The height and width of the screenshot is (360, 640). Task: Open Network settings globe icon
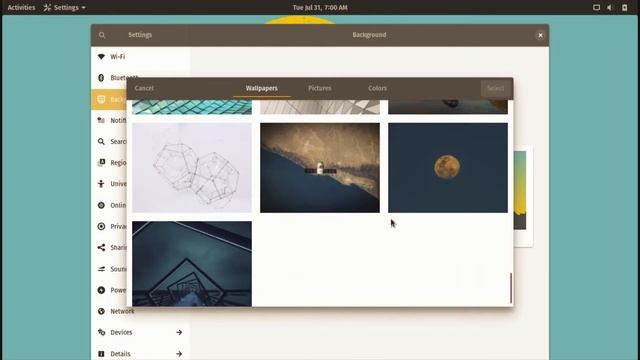pos(101,311)
